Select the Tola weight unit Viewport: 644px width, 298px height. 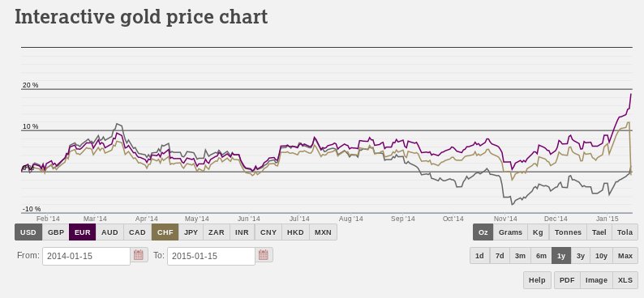[625, 232]
